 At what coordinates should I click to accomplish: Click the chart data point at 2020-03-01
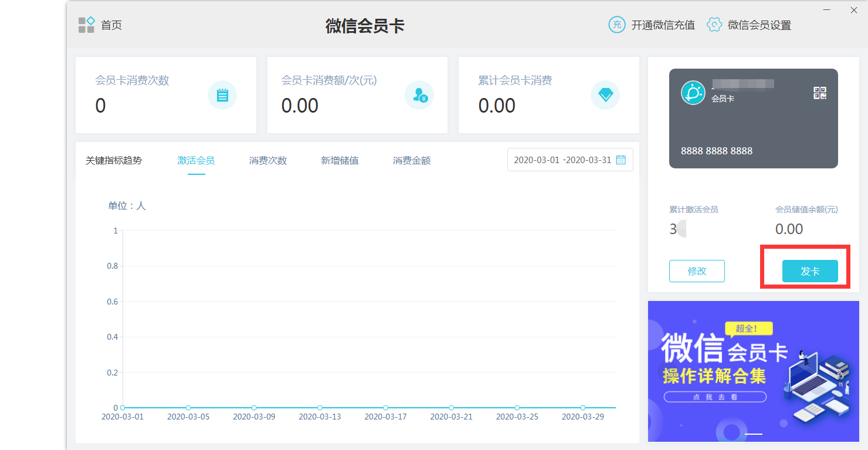(x=123, y=407)
